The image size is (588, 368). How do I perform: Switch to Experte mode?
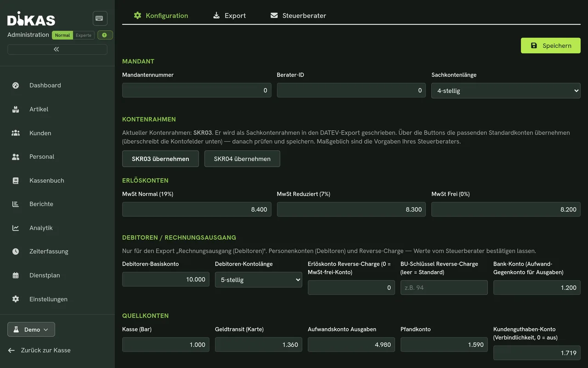pyautogui.click(x=84, y=35)
